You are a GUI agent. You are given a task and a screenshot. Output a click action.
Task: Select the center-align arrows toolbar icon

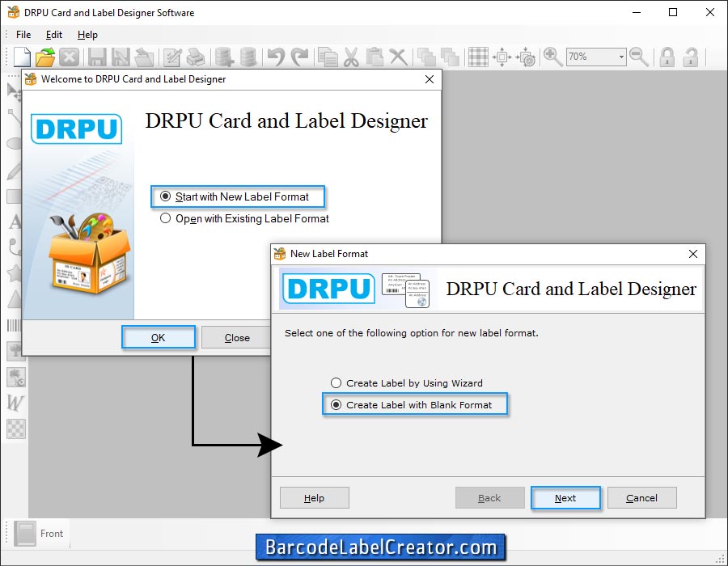click(x=502, y=57)
